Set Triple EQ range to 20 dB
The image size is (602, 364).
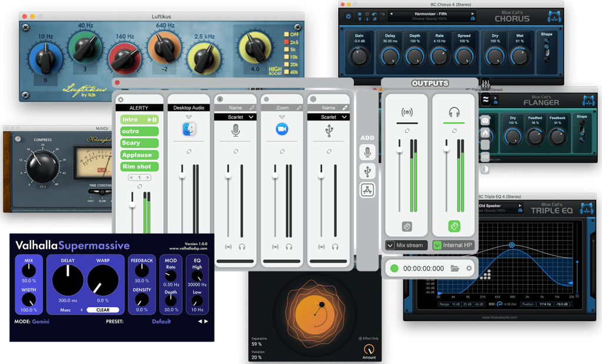[467, 304]
